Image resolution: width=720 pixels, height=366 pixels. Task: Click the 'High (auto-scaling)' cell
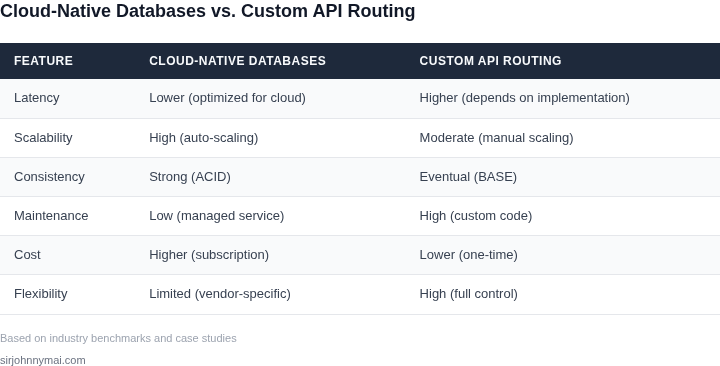tap(203, 138)
